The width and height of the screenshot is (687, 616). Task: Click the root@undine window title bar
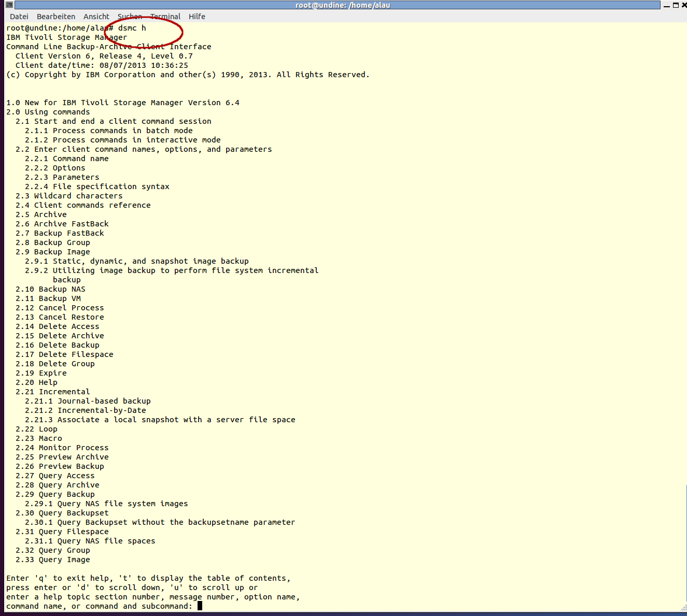pos(342,5)
